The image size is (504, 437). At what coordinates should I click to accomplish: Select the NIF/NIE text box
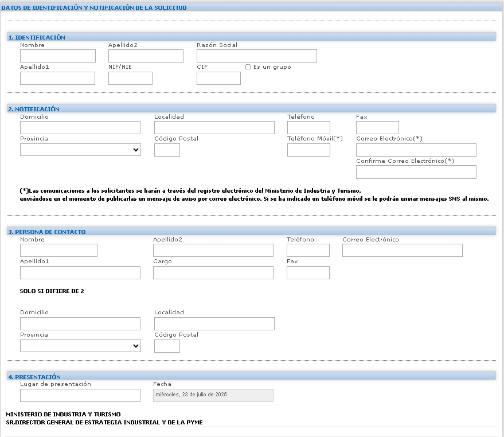pyautogui.click(x=130, y=78)
